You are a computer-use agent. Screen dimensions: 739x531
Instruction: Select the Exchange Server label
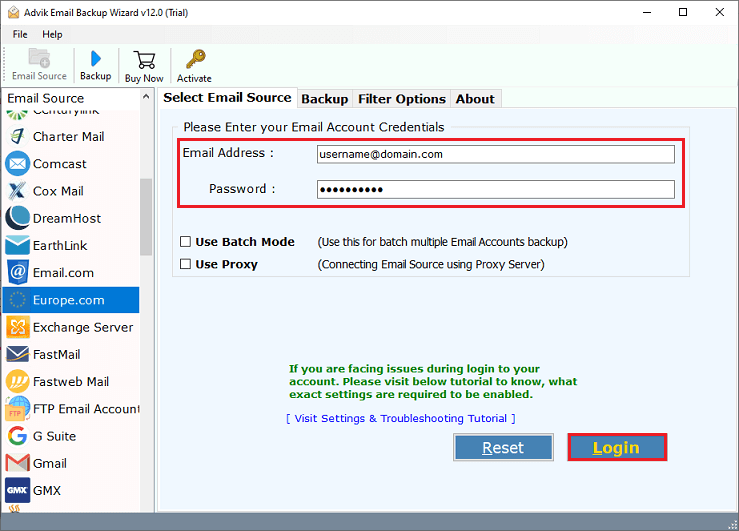(x=83, y=327)
